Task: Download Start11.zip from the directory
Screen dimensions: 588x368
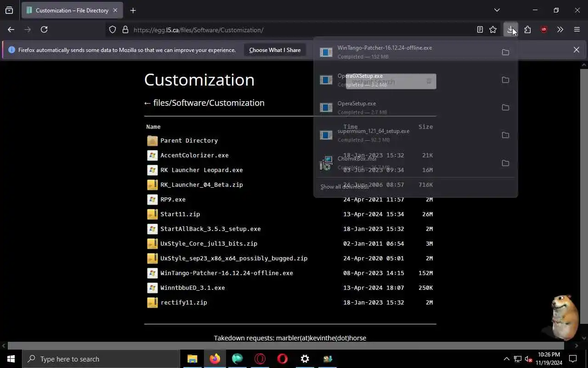Action: 180,214
